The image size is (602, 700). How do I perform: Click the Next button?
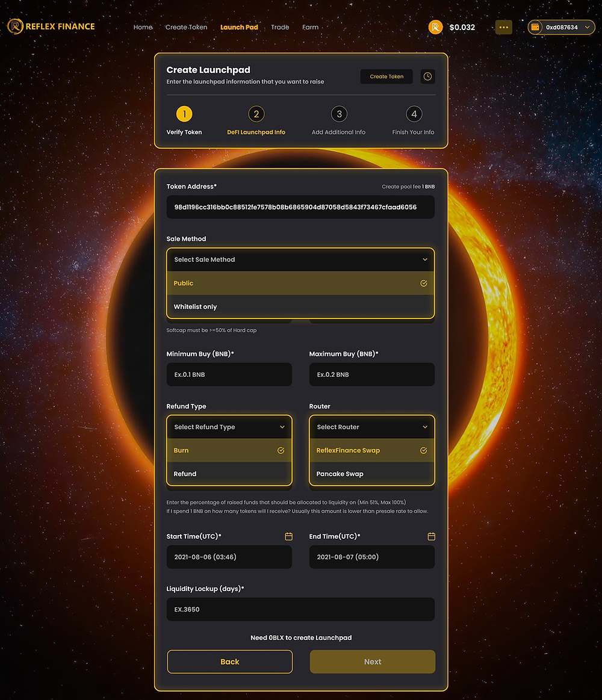tap(373, 661)
